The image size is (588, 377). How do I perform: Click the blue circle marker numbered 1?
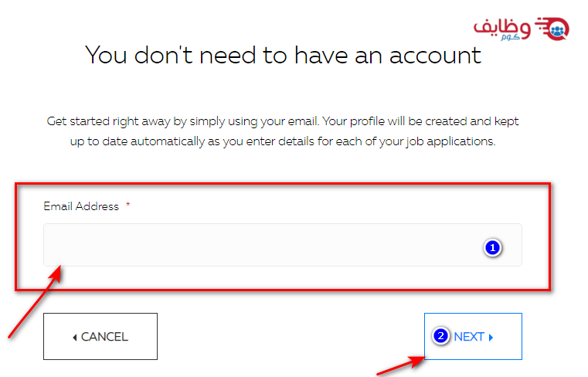[492, 248]
